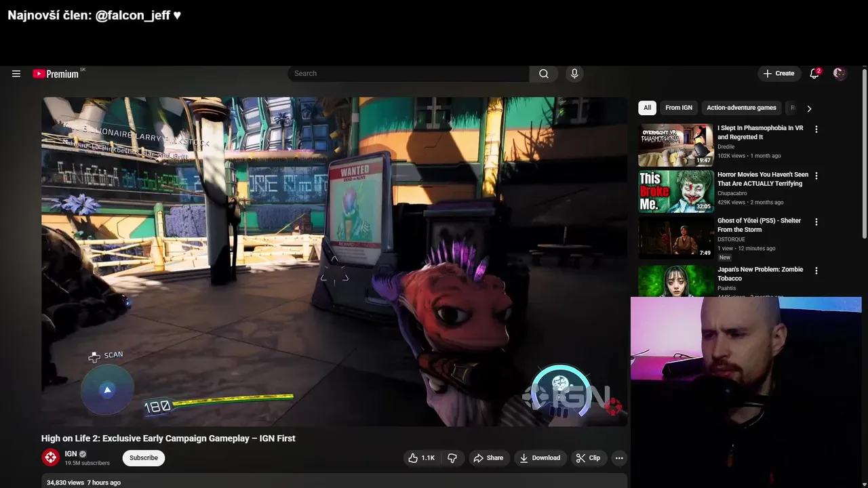Select the All filter chip

point(647,108)
